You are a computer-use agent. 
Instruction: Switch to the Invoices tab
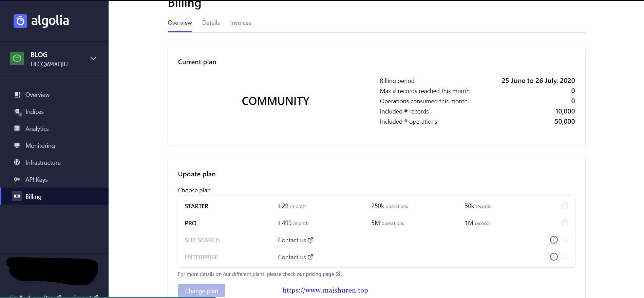pyautogui.click(x=241, y=23)
